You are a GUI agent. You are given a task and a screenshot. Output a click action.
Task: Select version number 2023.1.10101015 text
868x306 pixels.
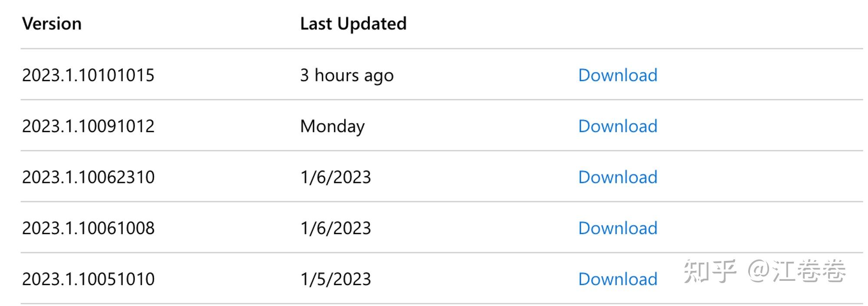88,75
